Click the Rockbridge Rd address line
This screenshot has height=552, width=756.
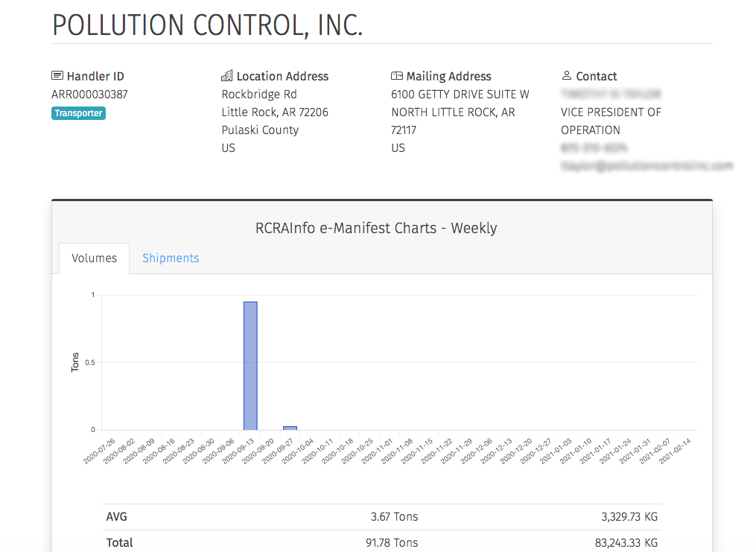pos(259,95)
